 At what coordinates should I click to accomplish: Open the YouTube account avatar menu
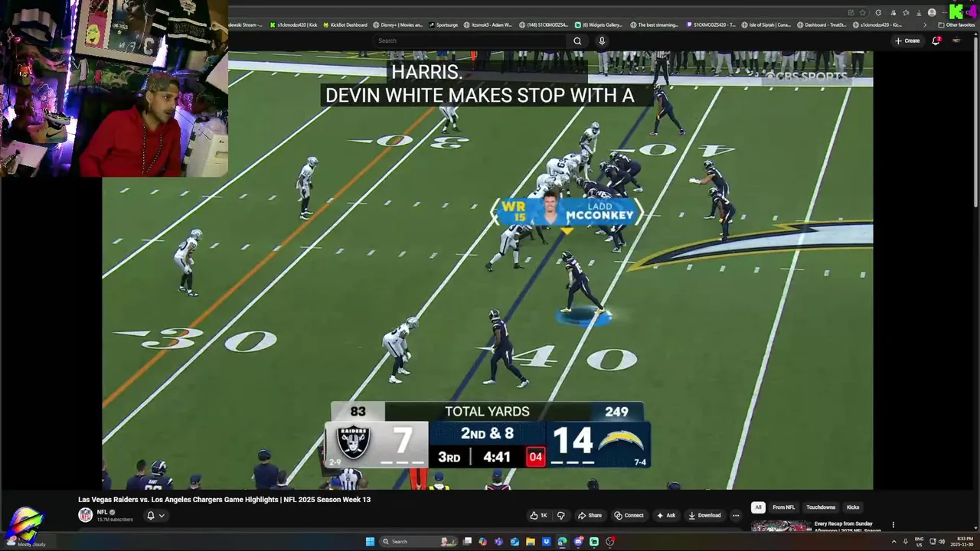click(x=957, y=41)
